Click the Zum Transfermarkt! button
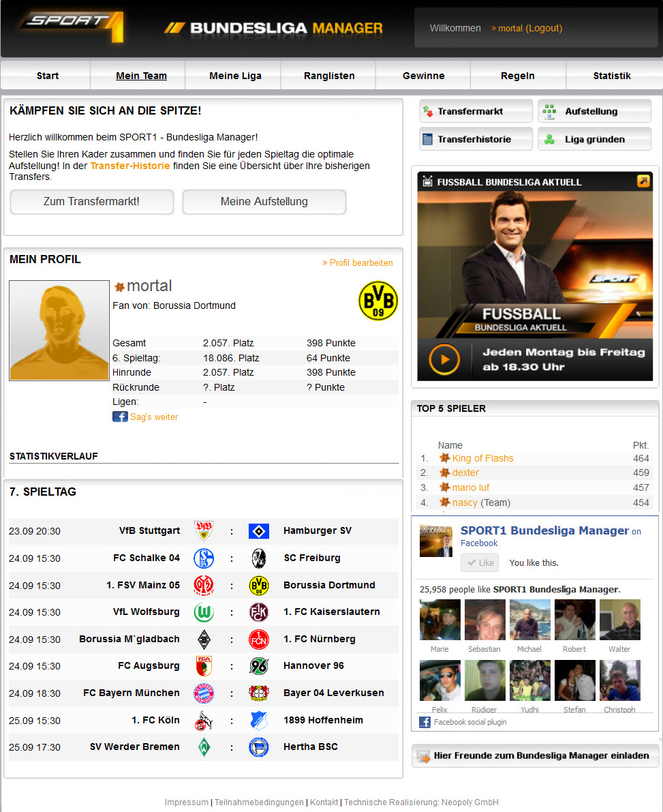Screen dimensions: 663x812 point(91,201)
